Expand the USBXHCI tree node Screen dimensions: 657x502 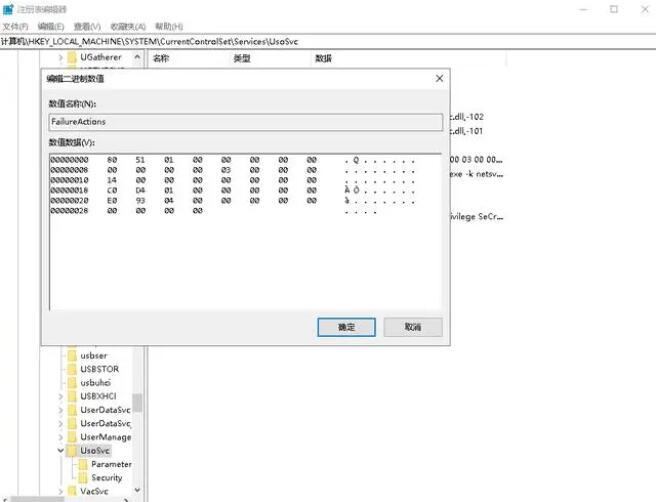61,396
